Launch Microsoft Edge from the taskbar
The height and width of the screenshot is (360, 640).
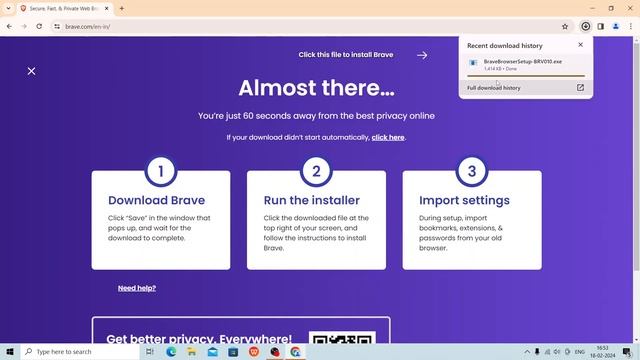click(x=171, y=351)
